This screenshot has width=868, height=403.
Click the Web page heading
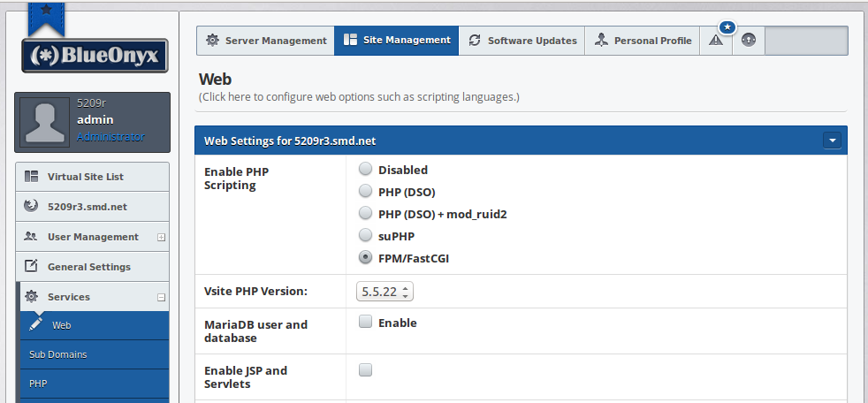pos(216,80)
